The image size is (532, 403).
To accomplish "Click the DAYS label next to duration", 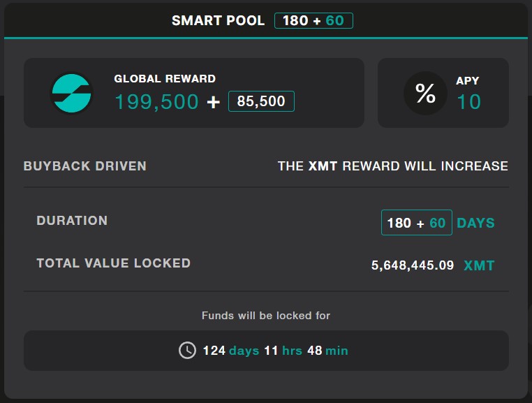I will point(475,223).
